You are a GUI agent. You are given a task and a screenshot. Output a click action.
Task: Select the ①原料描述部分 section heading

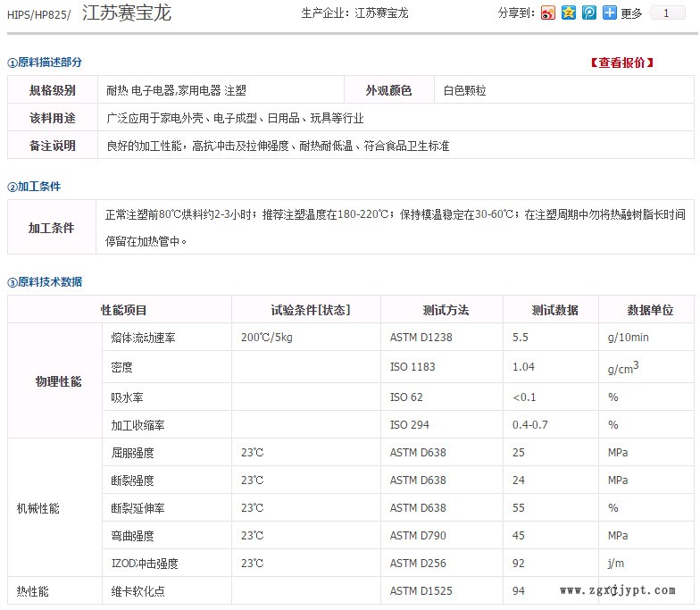(45, 63)
